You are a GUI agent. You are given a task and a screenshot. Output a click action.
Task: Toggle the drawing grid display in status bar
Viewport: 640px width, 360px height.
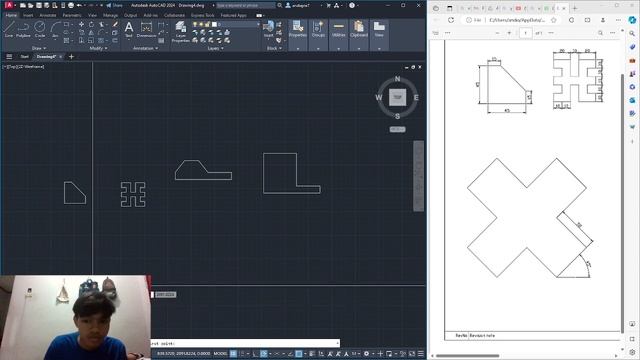pos(233,353)
